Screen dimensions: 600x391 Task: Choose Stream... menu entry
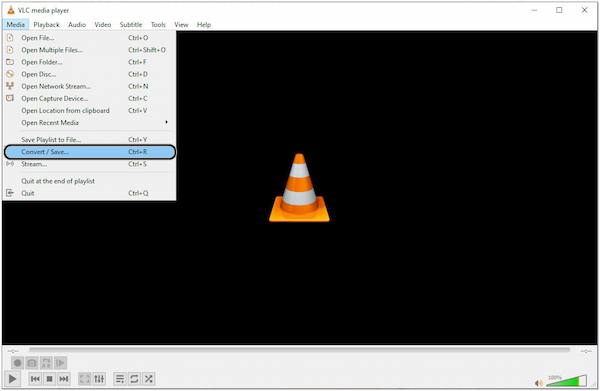pyautogui.click(x=90, y=164)
